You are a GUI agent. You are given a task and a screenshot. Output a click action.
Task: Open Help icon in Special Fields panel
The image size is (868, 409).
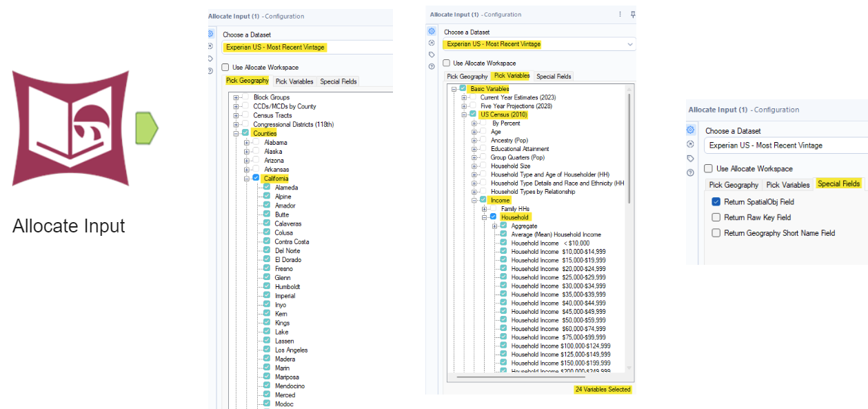coord(691,172)
